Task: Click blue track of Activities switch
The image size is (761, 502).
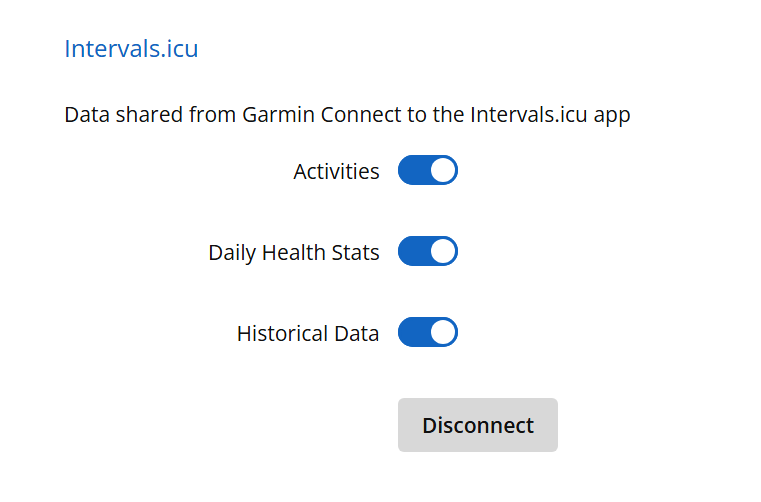Action: pos(413,171)
